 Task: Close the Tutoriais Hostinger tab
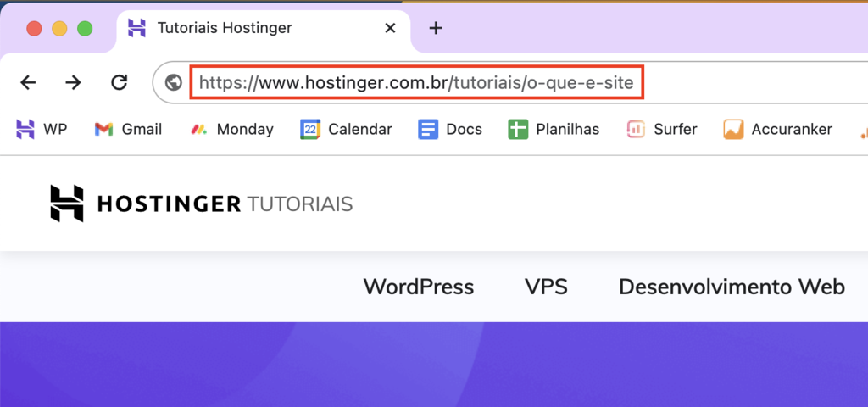[x=390, y=28]
